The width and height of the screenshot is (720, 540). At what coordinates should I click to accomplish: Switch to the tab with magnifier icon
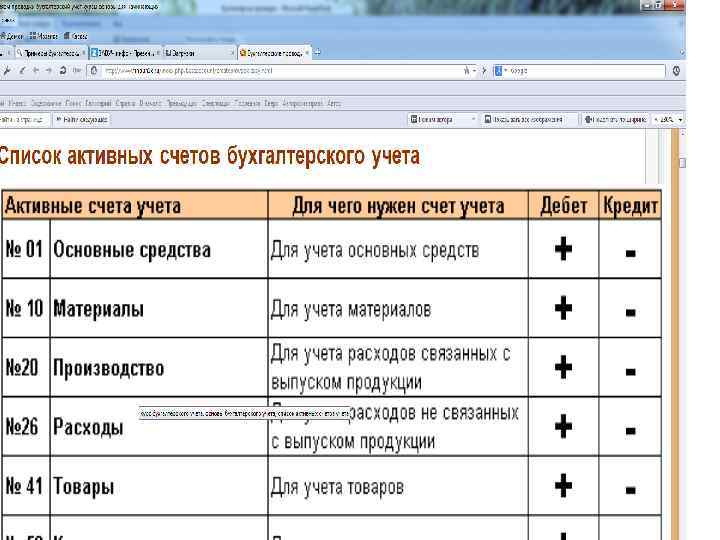tap(49, 53)
